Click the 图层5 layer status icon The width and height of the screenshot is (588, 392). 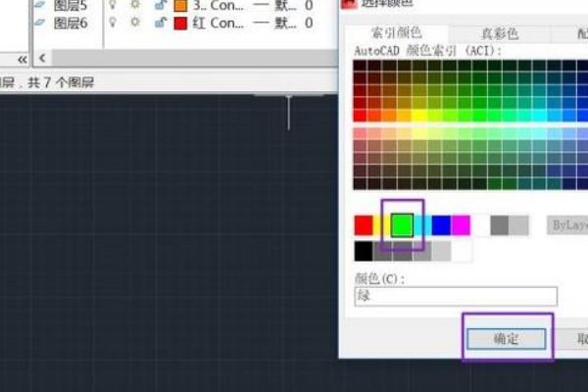pos(39,5)
